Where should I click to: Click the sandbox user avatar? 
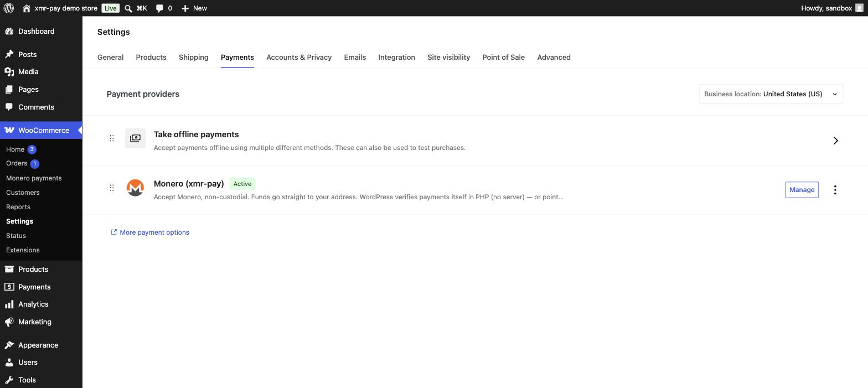[x=859, y=8]
